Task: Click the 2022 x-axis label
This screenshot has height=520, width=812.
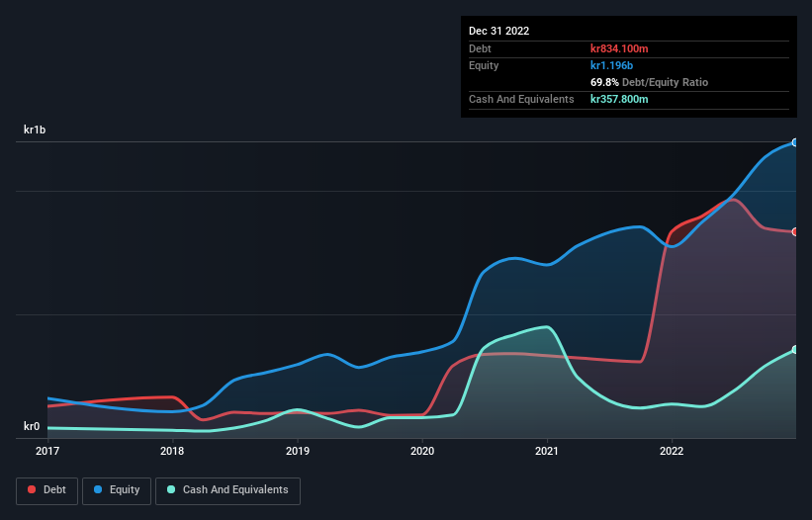Action: [672, 451]
